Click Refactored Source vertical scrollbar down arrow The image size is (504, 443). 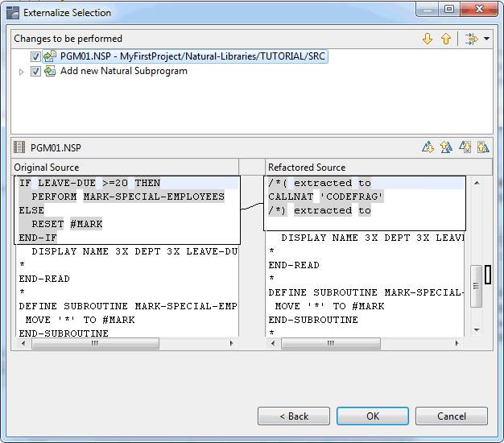(x=476, y=329)
